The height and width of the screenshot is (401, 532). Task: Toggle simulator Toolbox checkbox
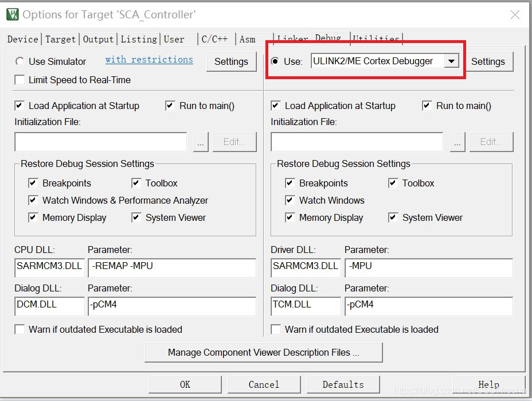136,183
